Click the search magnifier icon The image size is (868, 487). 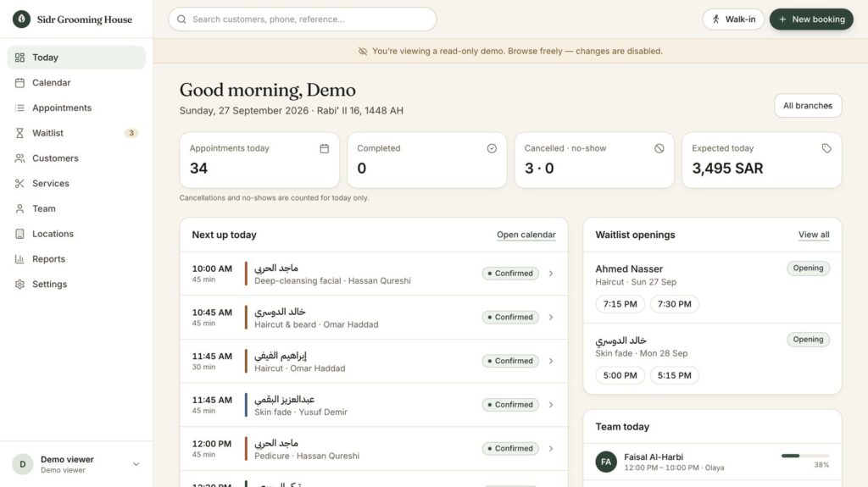[181, 19]
